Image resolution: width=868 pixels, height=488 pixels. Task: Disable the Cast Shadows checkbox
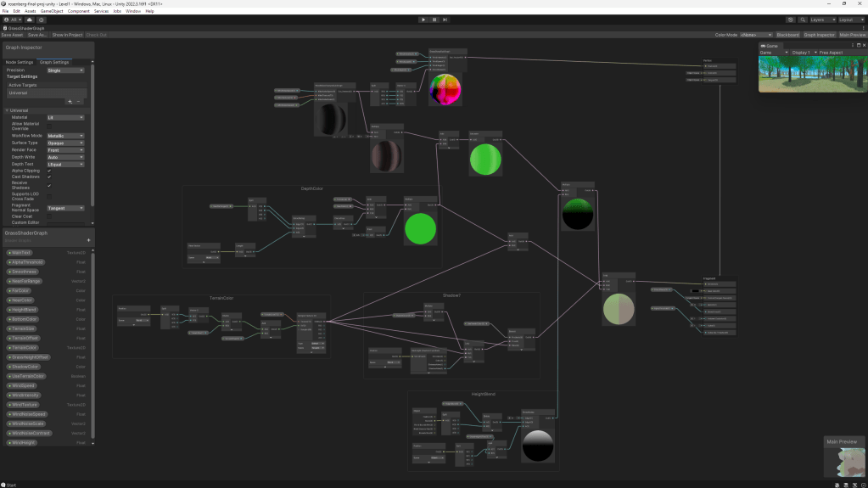pyautogui.click(x=49, y=177)
